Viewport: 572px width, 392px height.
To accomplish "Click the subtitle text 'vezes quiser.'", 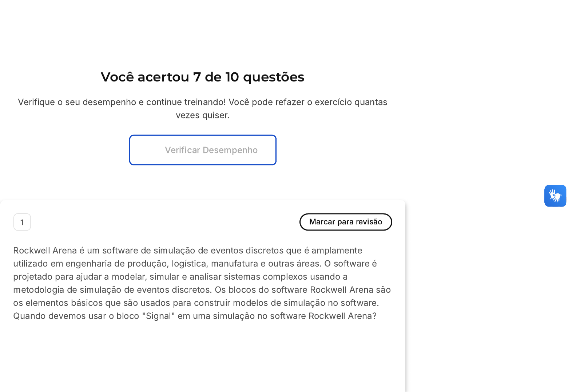I will [x=202, y=115].
